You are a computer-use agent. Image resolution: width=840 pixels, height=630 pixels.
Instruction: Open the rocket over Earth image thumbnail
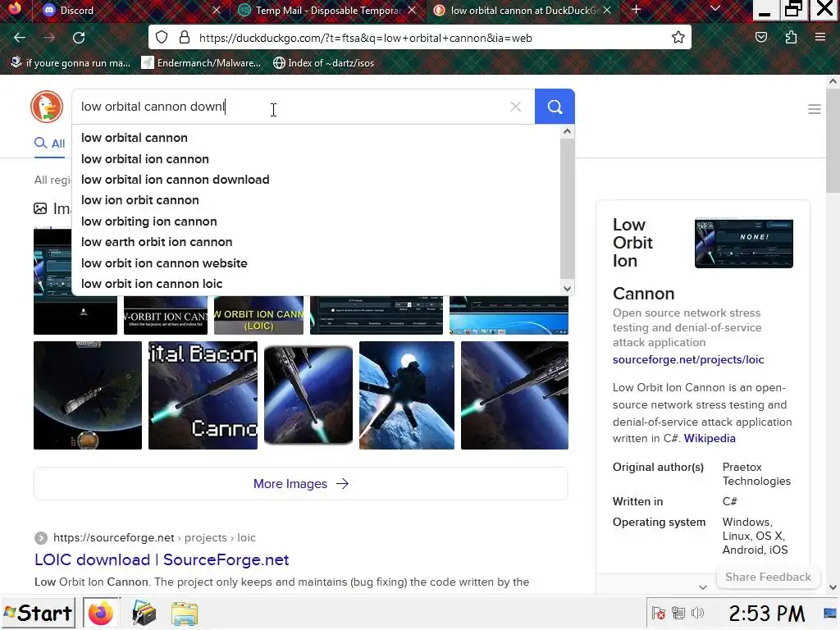point(88,395)
